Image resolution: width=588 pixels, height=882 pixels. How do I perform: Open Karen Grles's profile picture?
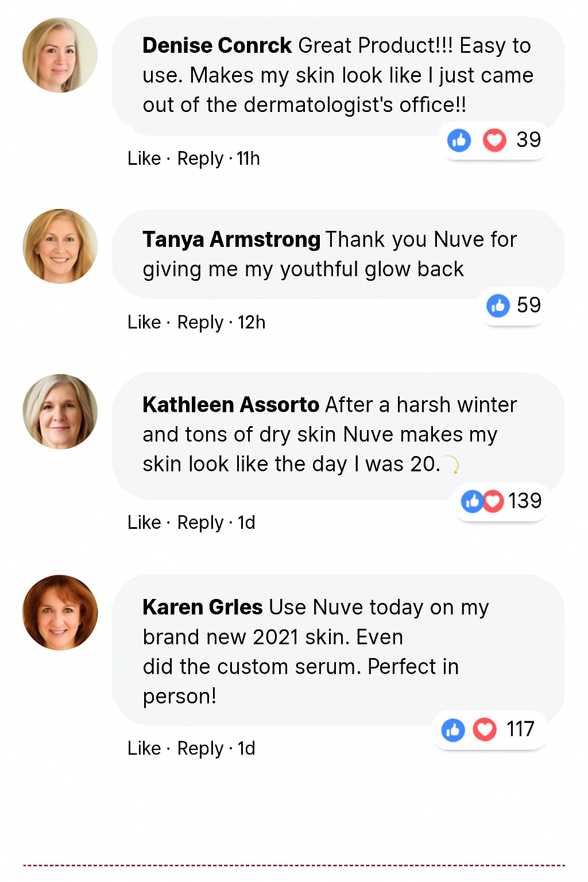pos(60,613)
